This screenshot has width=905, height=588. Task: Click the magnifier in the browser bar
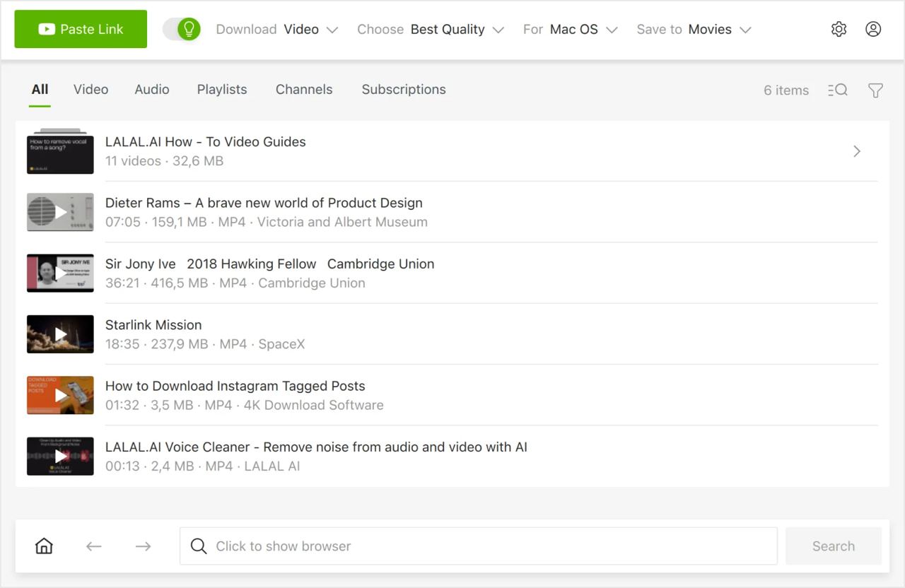(199, 546)
